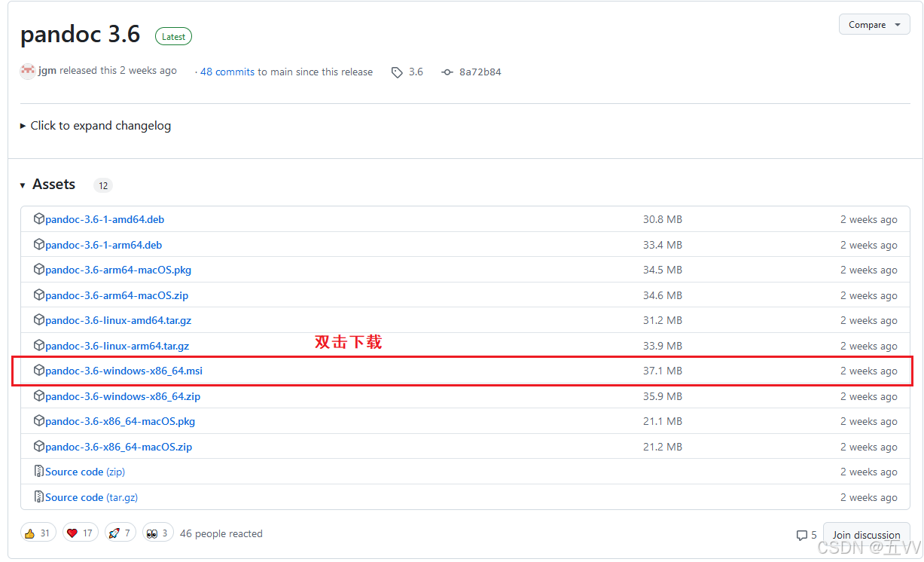924x562 pixels.
Task: Click the 30.8 MB size of amd64.deb
Action: [663, 219]
